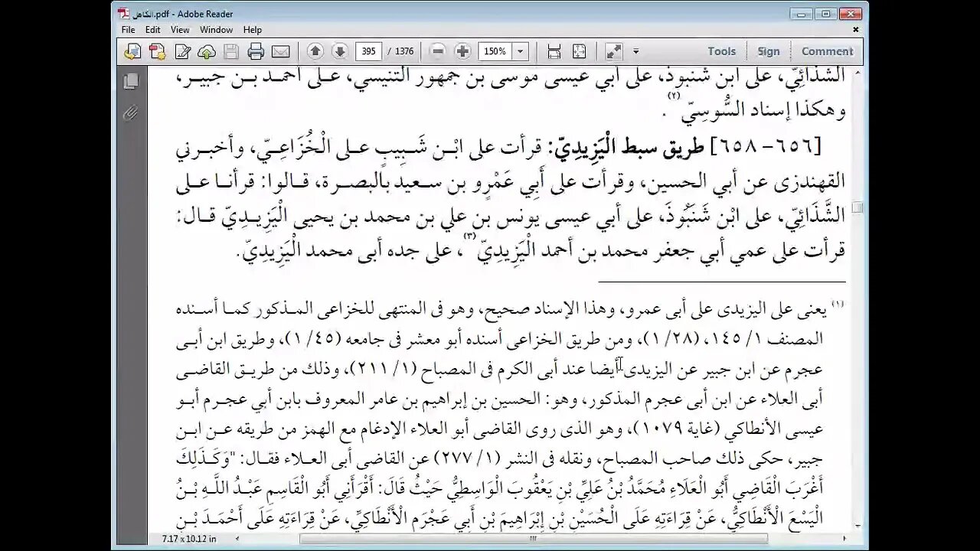
Task: Maximize the Adobe Reader window
Action: [x=825, y=14]
